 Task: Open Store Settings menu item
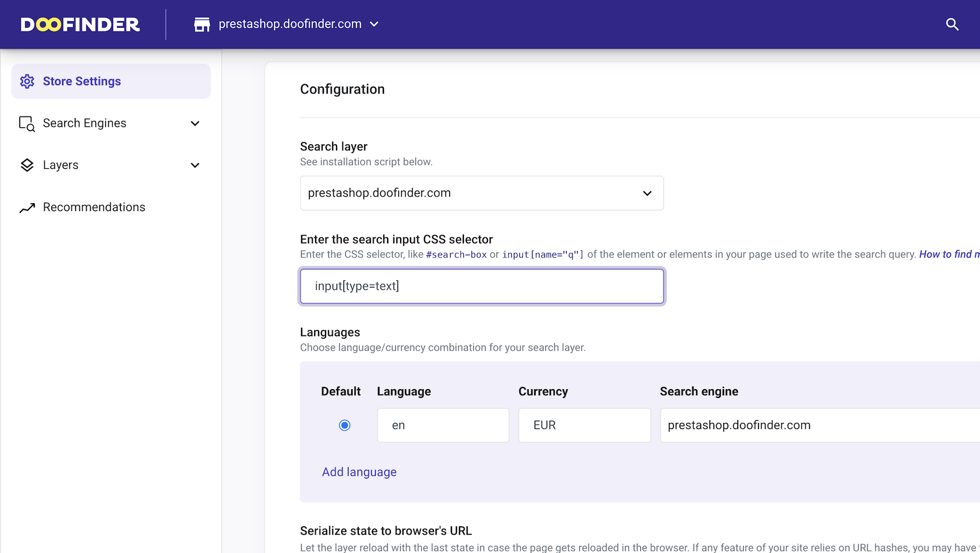click(111, 81)
